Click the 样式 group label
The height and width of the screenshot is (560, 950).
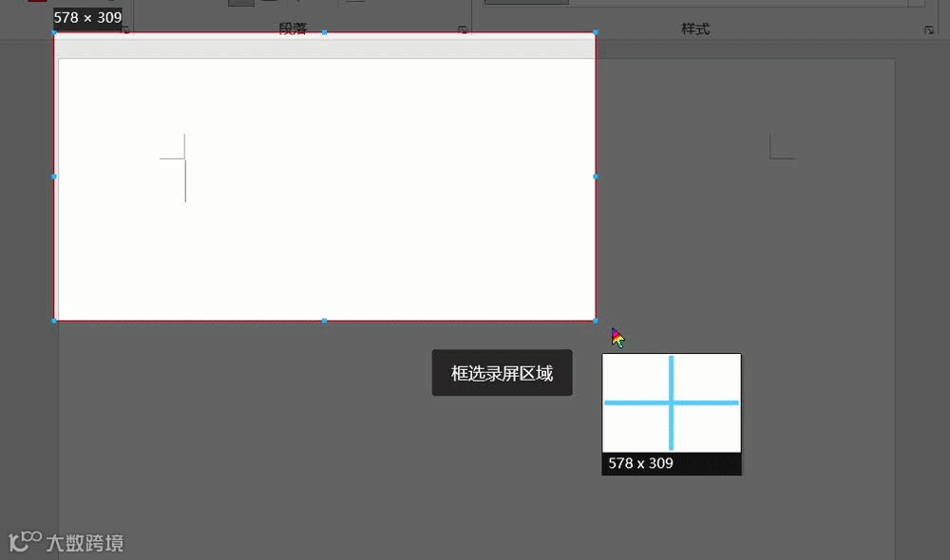[x=695, y=28]
